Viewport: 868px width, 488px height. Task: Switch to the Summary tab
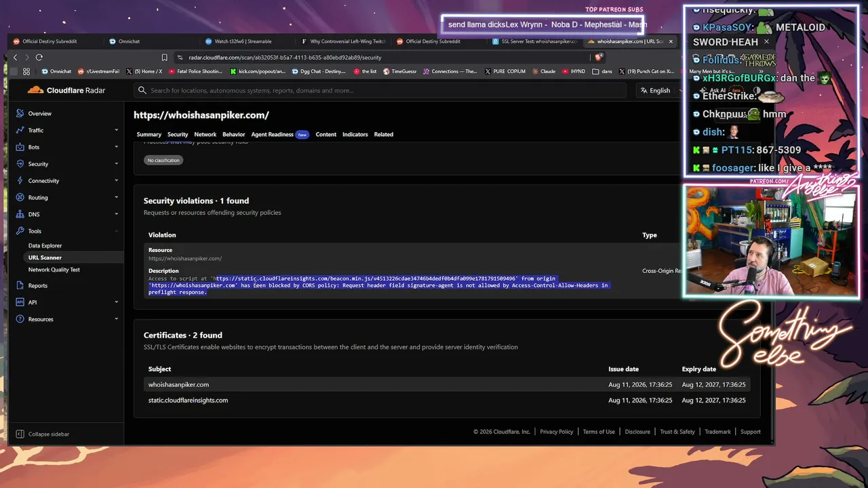click(149, 134)
